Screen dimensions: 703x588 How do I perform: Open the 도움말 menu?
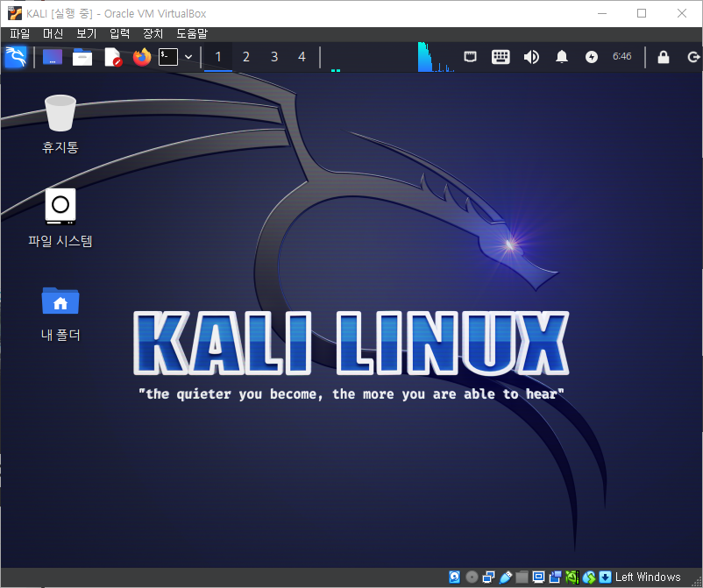(192, 33)
